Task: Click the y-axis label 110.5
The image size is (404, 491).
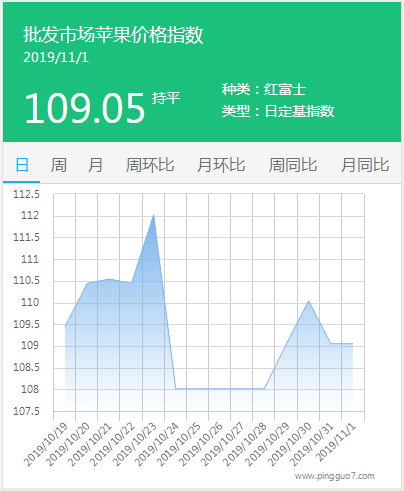Action: coord(26,281)
